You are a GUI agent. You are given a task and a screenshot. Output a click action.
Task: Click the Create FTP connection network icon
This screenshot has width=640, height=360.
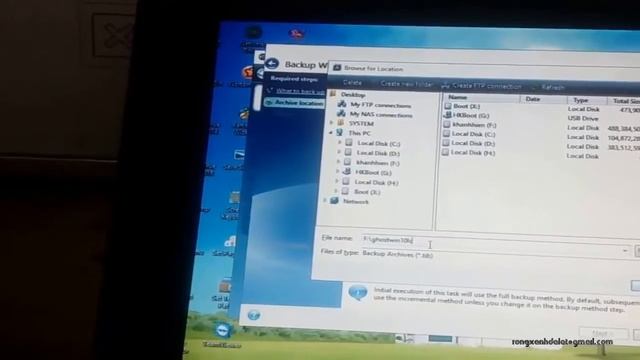pyautogui.click(x=446, y=86)
